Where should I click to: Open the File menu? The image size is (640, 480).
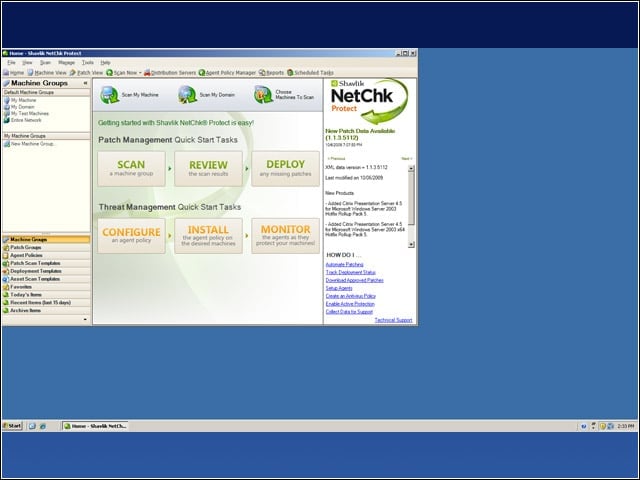[11, 62]
